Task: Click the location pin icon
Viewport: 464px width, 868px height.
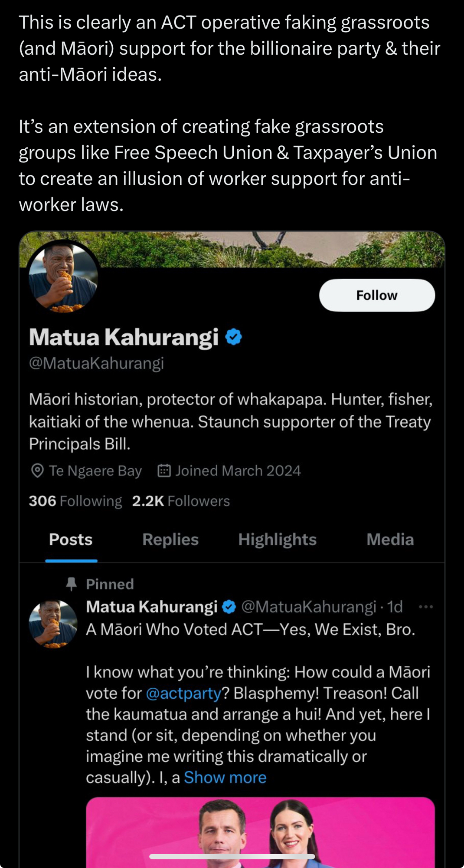Action: pyautogui.click(x=38, y=471)
